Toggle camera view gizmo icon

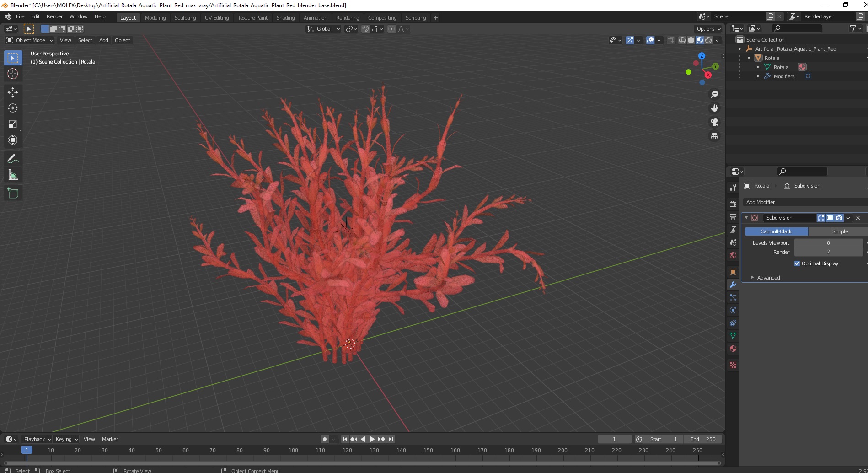pyautogui.click(x=714, y=122)
